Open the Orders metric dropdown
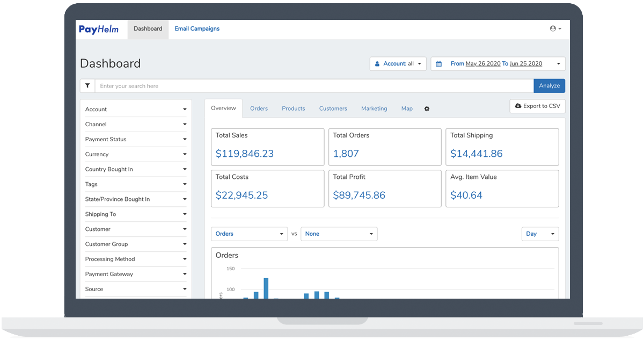644x340 pixels. pos(250,234)
